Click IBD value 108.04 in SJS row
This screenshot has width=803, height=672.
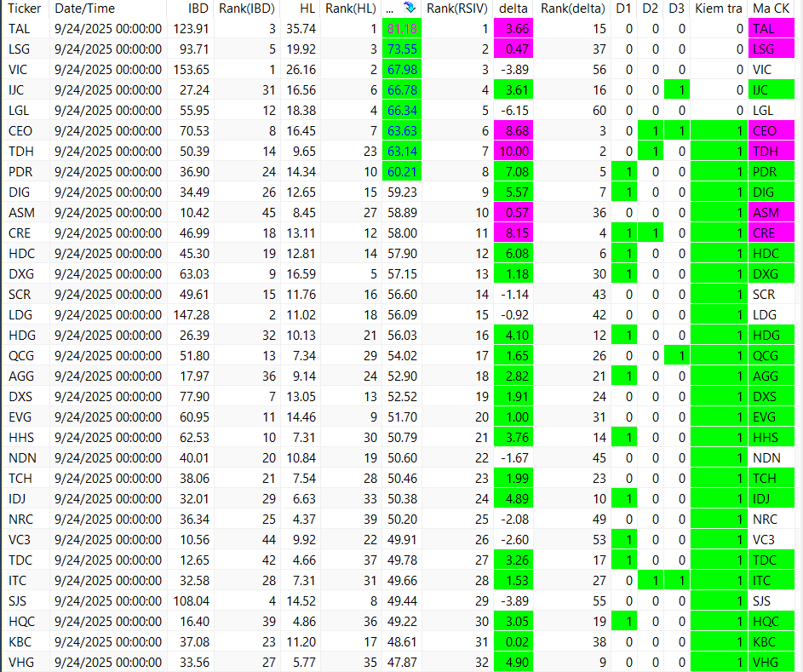191,601
